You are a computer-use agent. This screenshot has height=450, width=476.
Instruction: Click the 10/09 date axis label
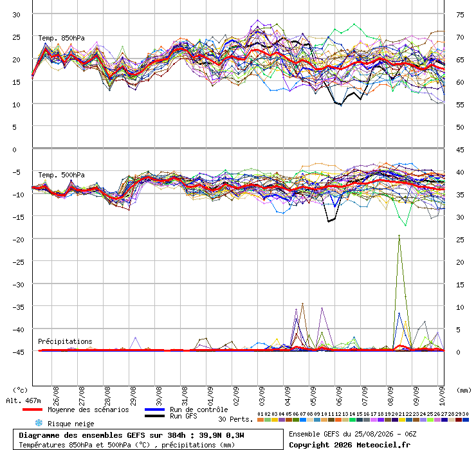[x=443, y=396]
